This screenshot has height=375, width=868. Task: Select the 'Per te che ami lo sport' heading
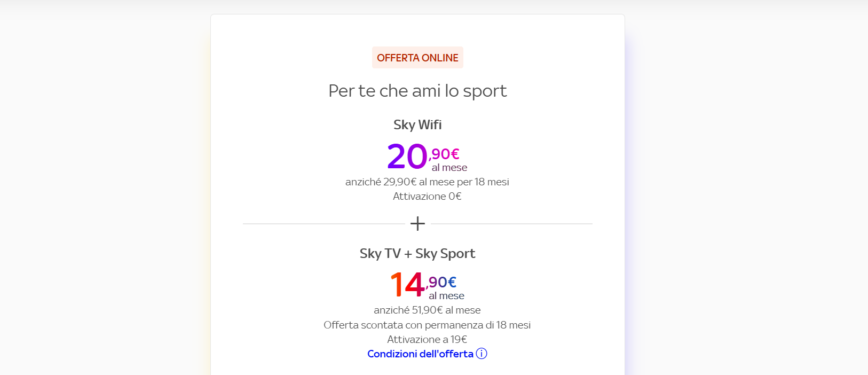point(417,91)
